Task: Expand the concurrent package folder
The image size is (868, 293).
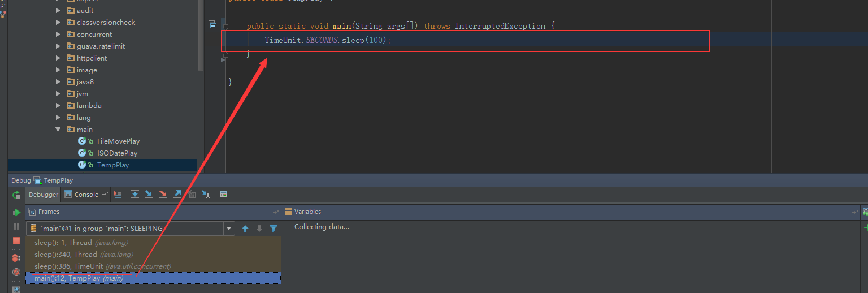Action: pos(58,35)
